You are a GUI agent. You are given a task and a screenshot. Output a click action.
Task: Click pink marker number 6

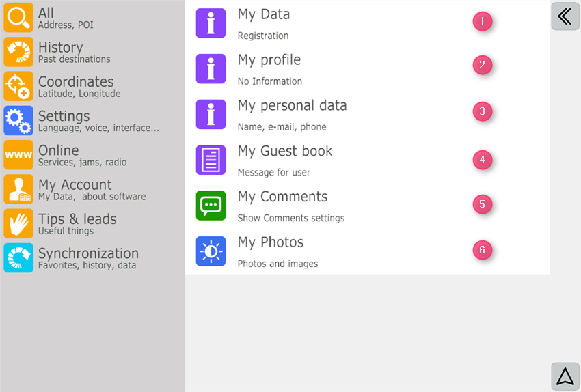click(x=482, y=250)
